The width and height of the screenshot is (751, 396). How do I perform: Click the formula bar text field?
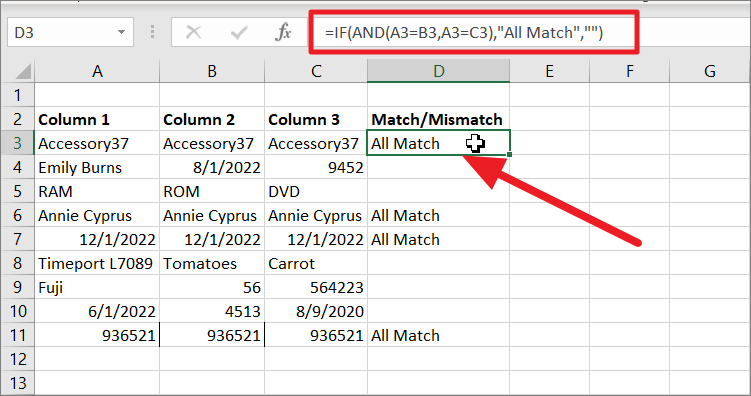[474, 33]
